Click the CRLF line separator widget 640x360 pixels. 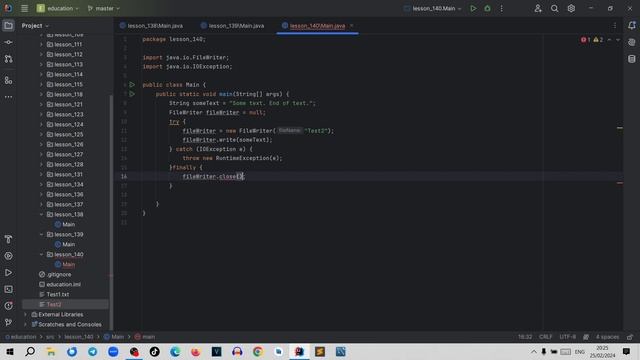click(545, 337)
